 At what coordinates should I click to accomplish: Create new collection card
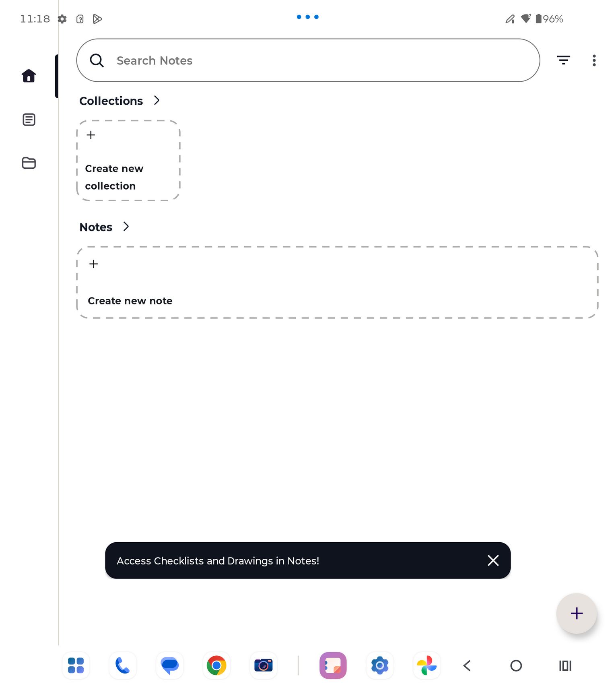coord(128,160)
